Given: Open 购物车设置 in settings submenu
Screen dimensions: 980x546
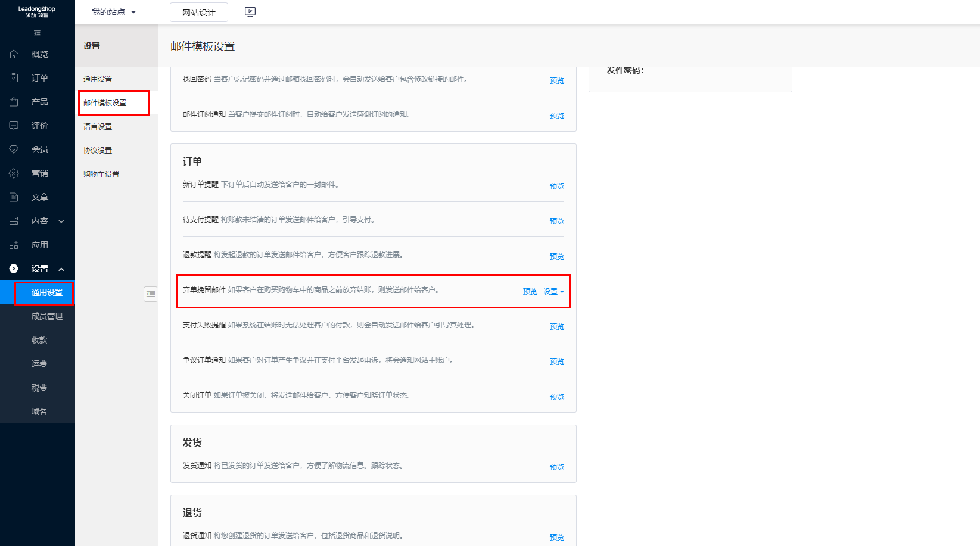Looking at the screenshot, I should (x=101, y=174).
